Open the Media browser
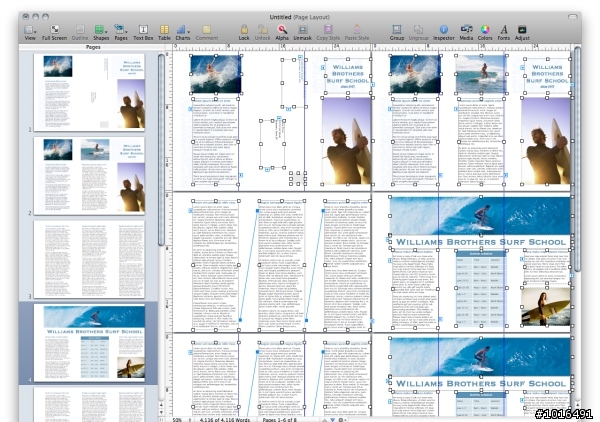The width and height of the screenshot is (600, 422). [466, 32]
